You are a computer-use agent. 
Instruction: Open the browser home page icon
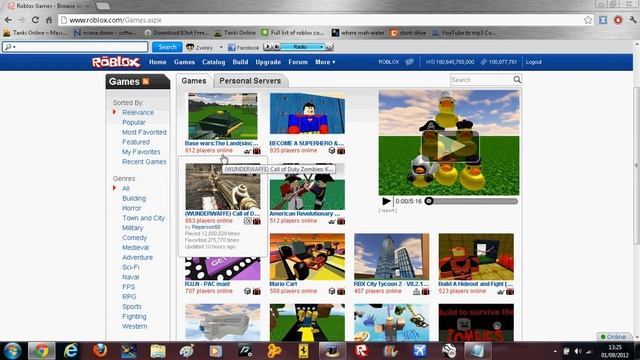click(x=49, y=20)
